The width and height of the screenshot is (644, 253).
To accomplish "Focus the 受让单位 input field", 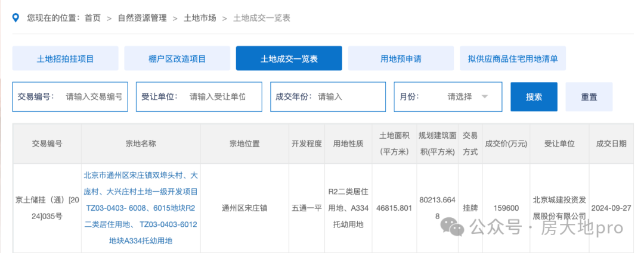I will tap(199, 97).
